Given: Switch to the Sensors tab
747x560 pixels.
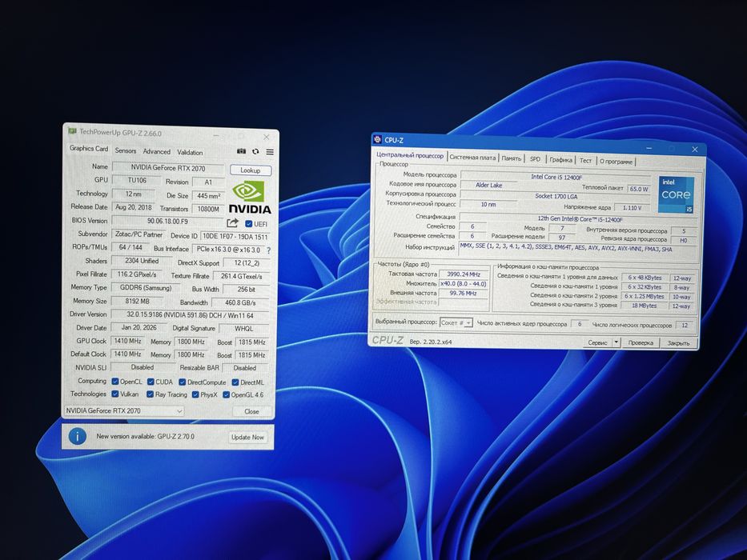Looking at the screenshot, I should tap(125, 150).
